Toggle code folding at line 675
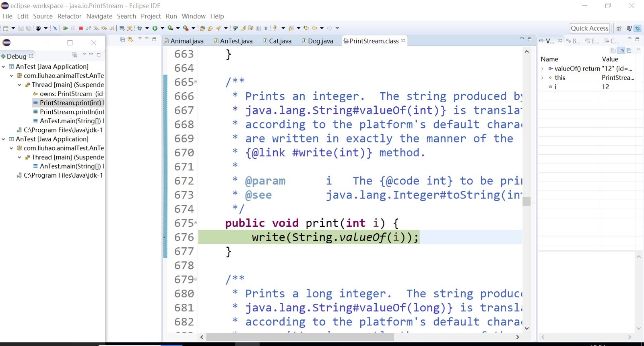 (196, 223)
